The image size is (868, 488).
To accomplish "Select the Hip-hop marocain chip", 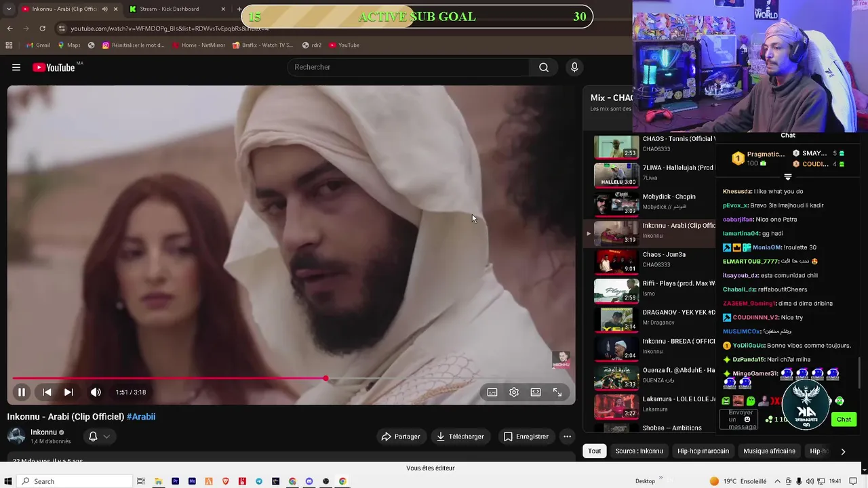I will coord(703,451).
